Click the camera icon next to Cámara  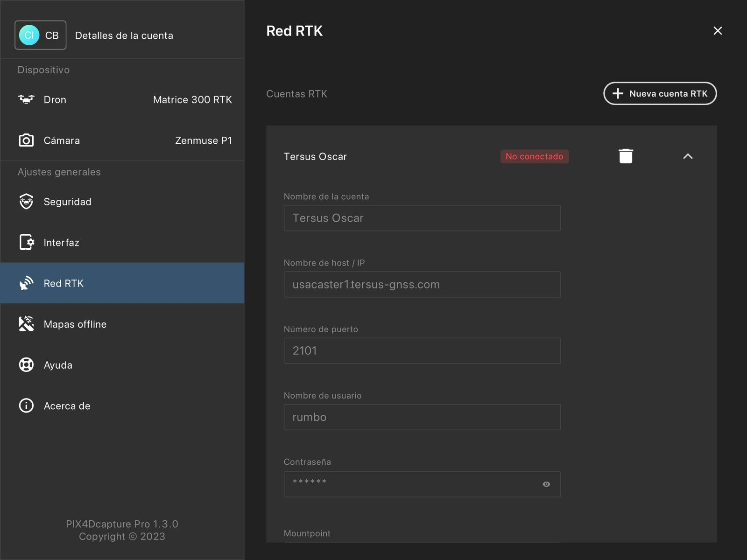(26, 140)
